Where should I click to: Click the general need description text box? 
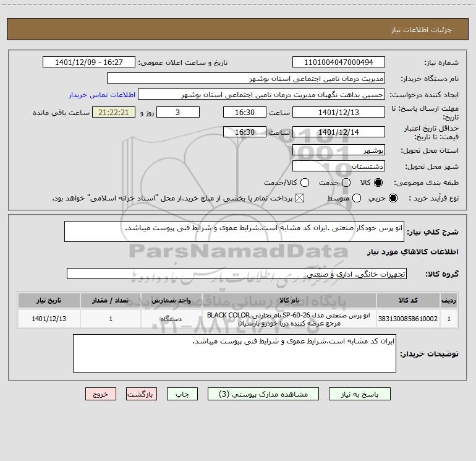pyautogui.click(x=234, y=231)
